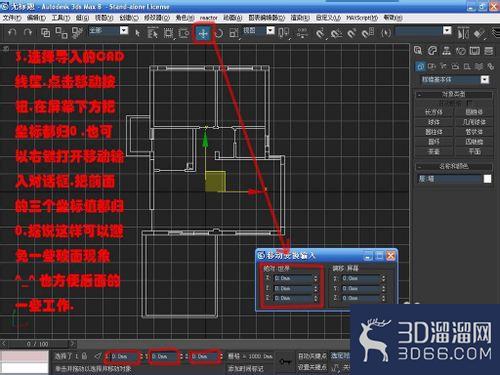Viewport: 500px width, 375px height.
Task: Click the Align tool icon
Action: (479, 33)
